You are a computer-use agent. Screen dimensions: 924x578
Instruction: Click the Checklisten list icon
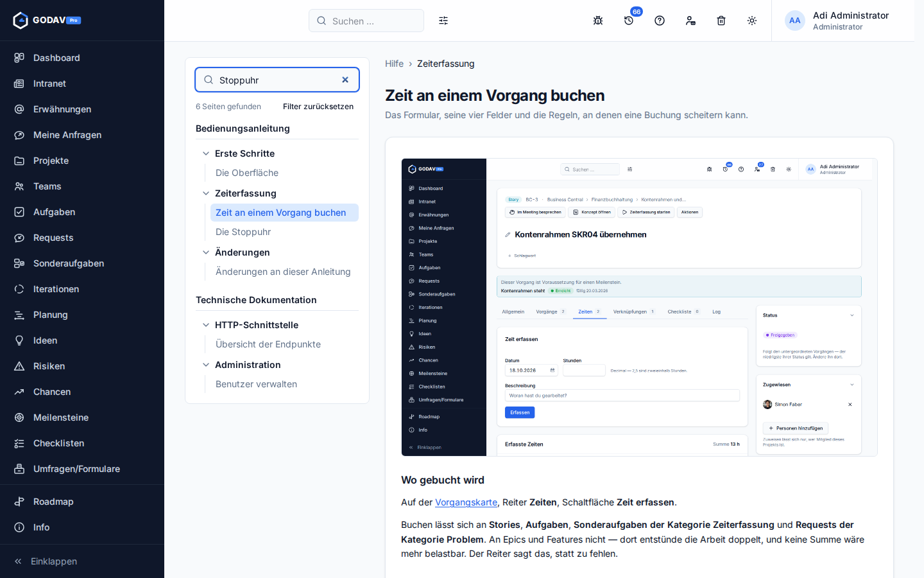pos(19,443)
